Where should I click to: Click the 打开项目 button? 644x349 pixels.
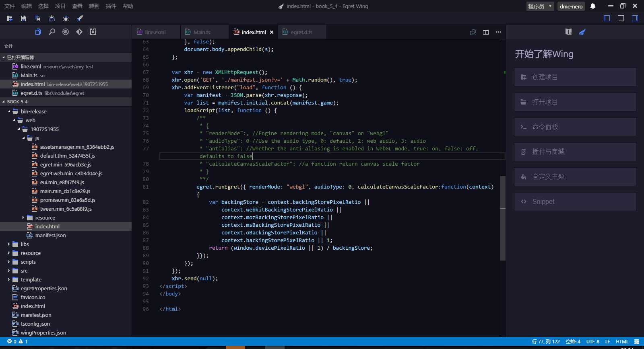click(575, 102)
